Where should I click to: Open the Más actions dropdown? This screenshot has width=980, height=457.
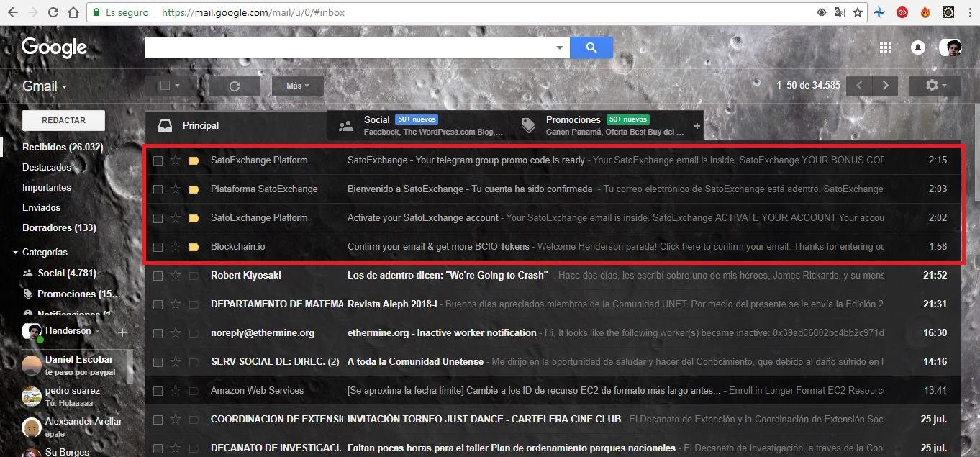[x=298, y=86]
